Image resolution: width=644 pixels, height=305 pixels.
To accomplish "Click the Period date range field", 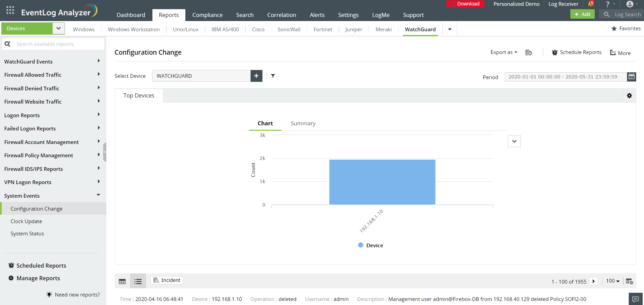I will click(566, 77).
